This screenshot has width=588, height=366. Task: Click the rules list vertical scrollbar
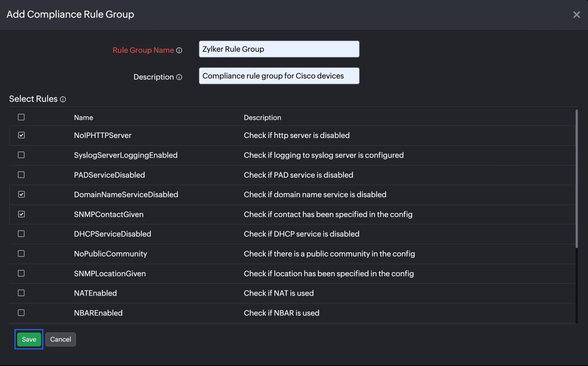577,179
